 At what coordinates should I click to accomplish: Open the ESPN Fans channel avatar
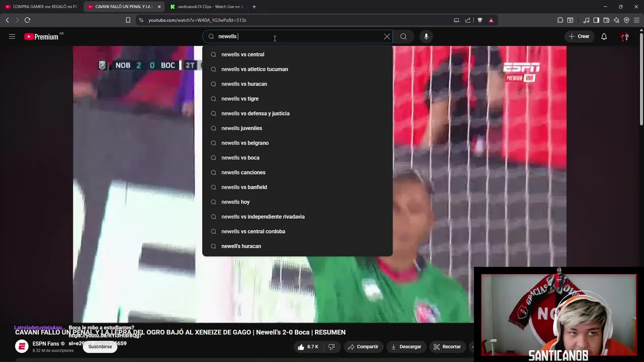[22, 346]
